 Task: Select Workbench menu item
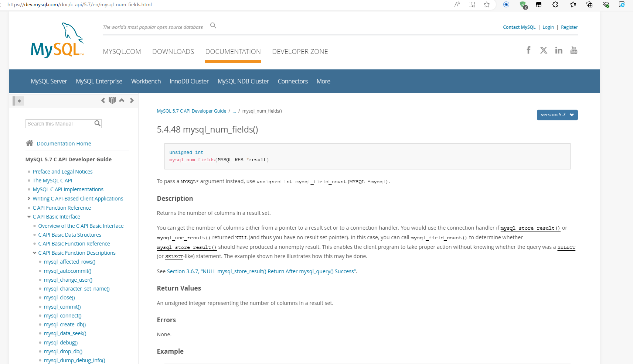coord(146,81)
